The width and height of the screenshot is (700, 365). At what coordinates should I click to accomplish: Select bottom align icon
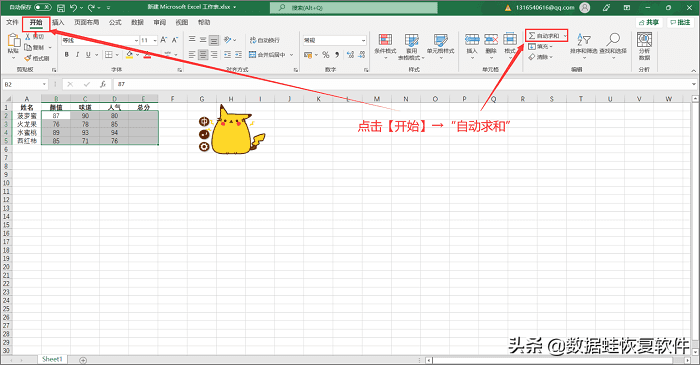214,40
